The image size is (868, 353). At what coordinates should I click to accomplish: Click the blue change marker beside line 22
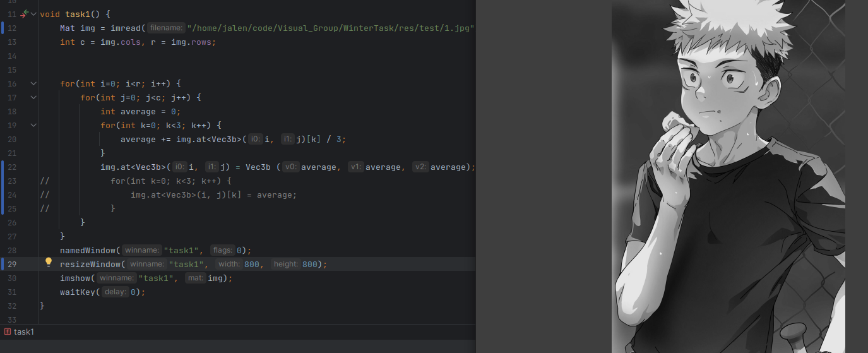coord(3,188)
